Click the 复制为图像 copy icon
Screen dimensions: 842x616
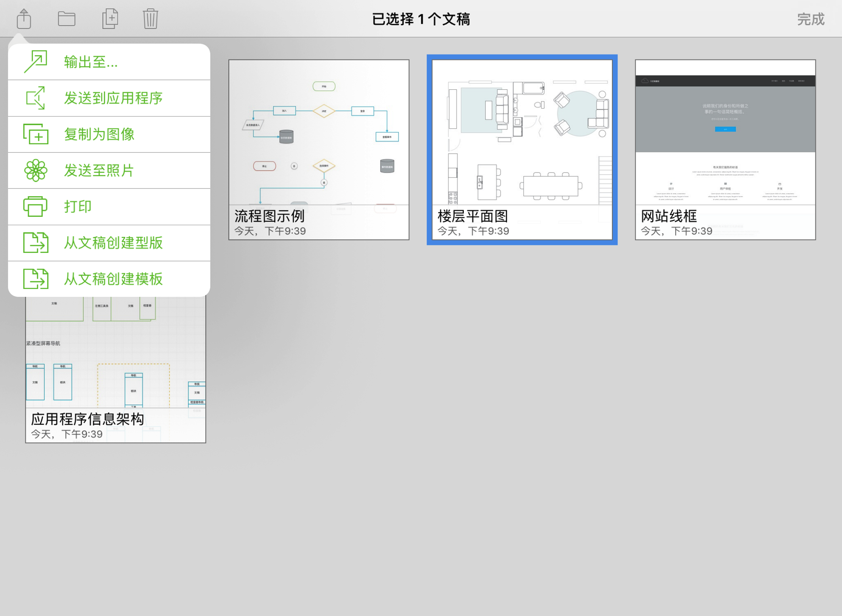[36, 134]
